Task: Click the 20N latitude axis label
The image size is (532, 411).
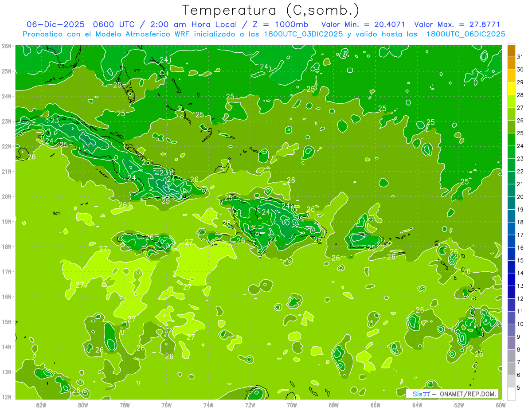Action: (6, 196)
